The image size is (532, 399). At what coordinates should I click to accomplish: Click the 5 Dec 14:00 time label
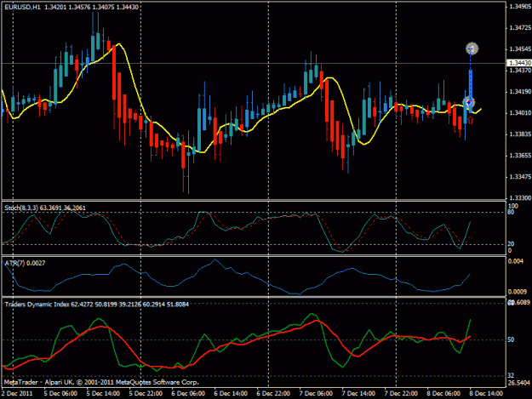[103, 394]
